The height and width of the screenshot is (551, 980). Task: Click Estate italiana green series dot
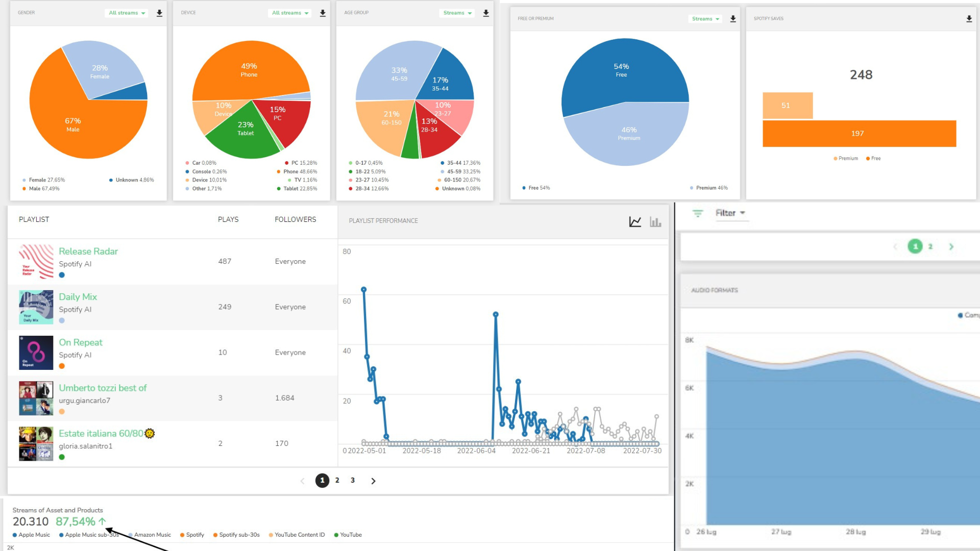point(62,457)
